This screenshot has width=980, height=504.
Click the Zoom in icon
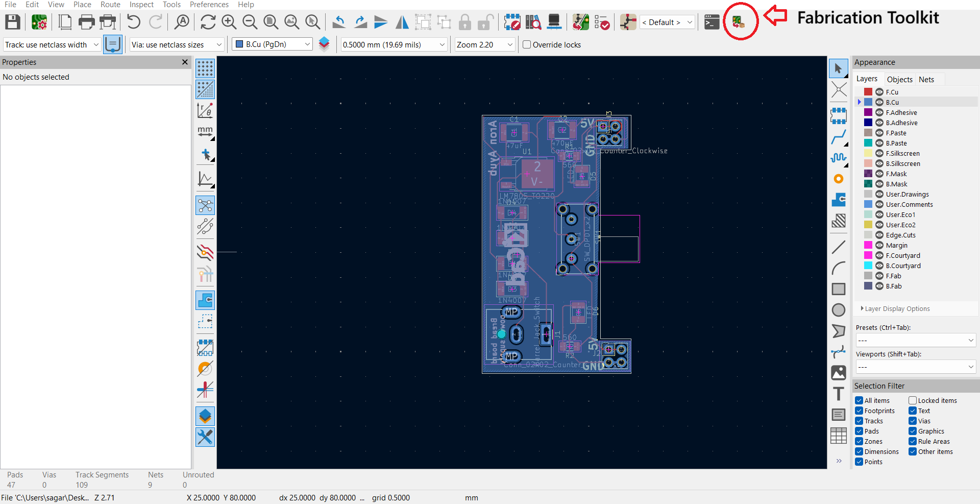coord(229,22)
